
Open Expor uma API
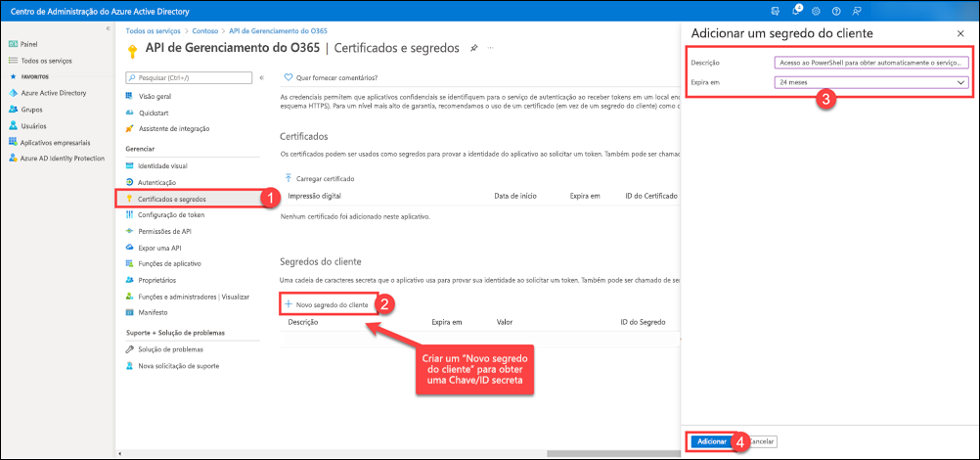[x=158, y=248]
